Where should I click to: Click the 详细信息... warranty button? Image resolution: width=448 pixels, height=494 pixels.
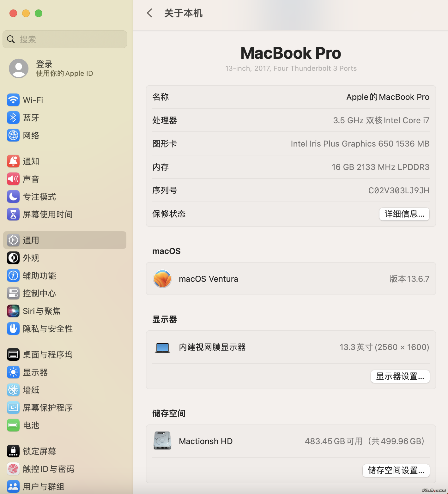[x=404, y=214]
